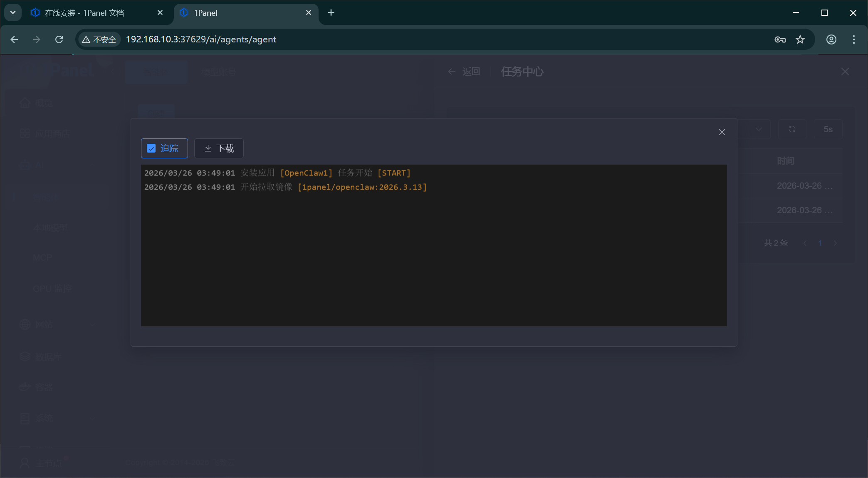The height and width of the screenshot is (478, 868).
Task: Toggle the 追踪 (follow log) checkbox
Action: point(151,148)
